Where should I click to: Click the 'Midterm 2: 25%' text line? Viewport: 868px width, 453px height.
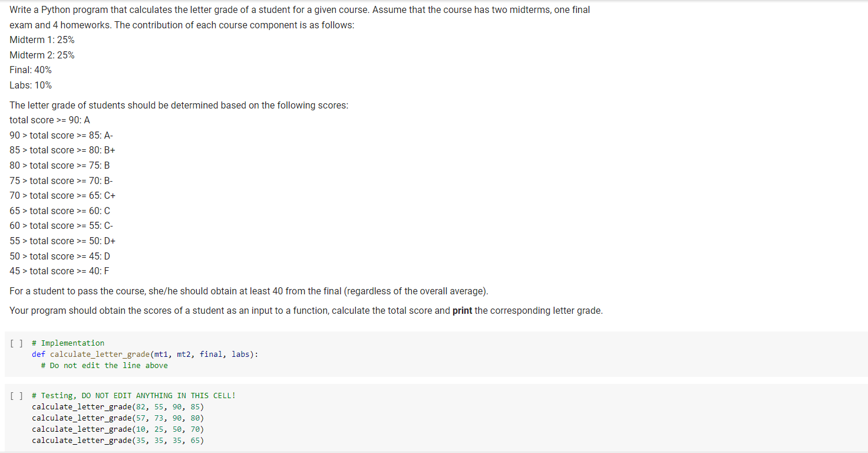click(x=42, y=55)
